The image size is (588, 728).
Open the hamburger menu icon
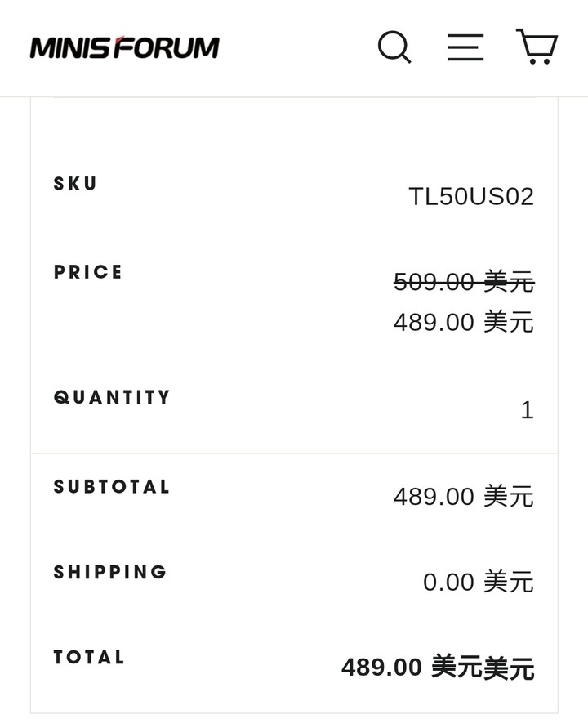pos(465,47)
